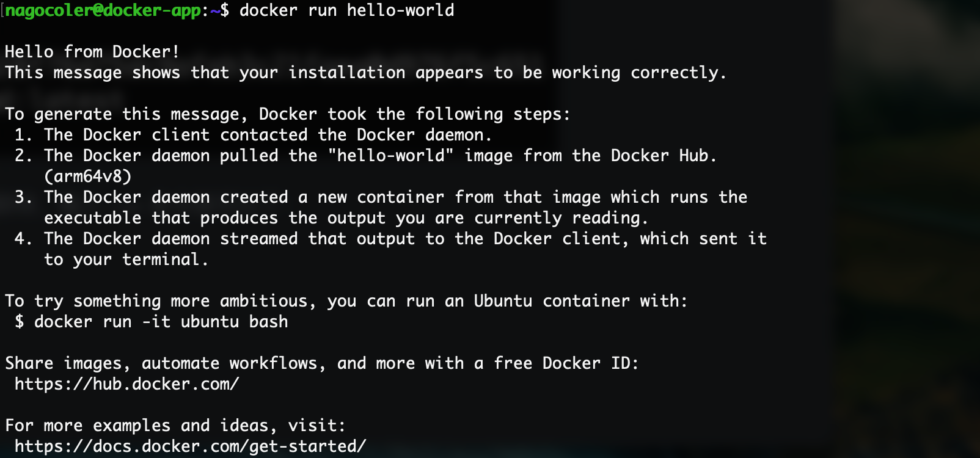
Task: Click the words "Docker Hub." in step 2
Action: point(664,156)
